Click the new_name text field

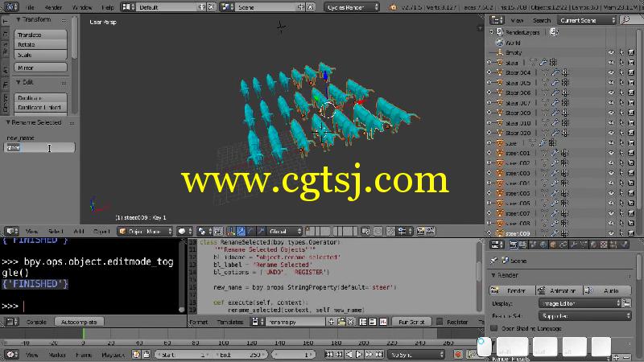coord(39,148)
